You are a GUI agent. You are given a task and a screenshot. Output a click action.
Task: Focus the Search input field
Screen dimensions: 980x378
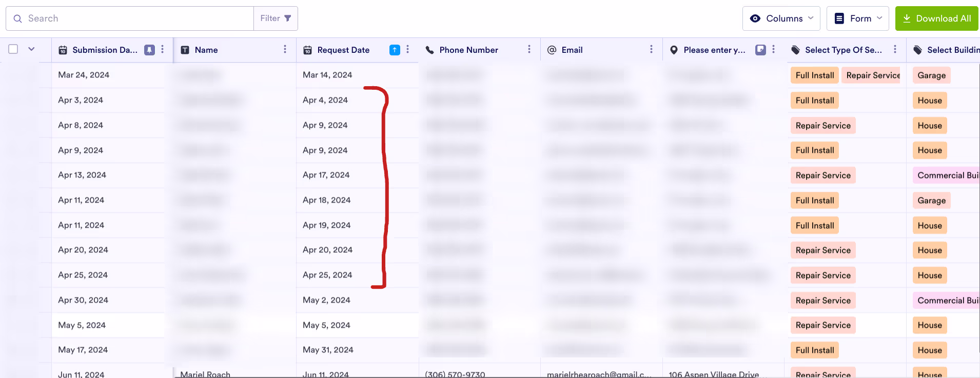[x=130, y=18]
